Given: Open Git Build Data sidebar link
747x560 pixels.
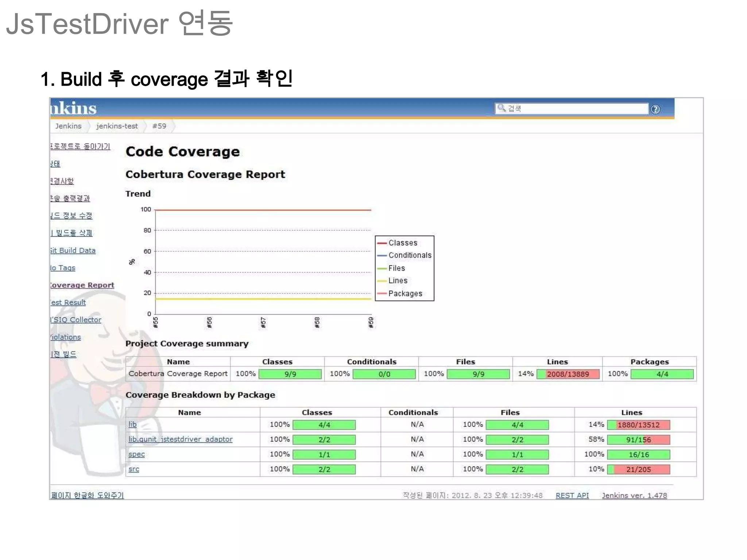Looking at the screenshot, I should [73, 250].
